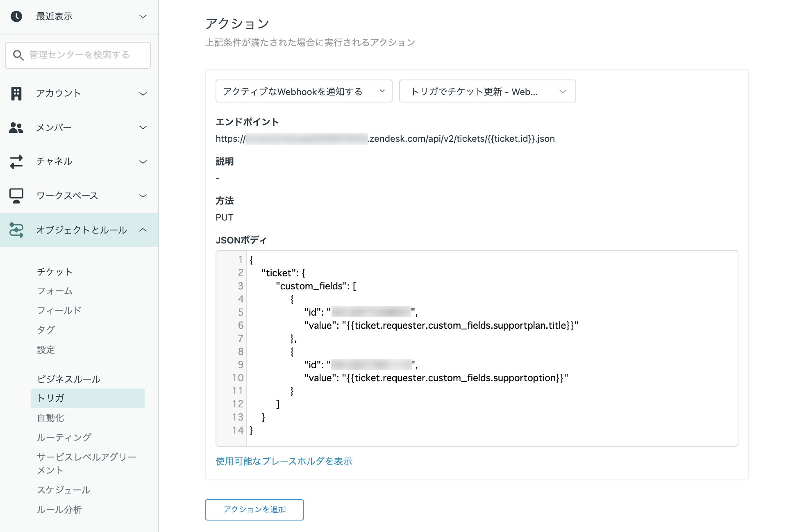Open the トリガでチケット更新 webhook dropdown
The image size is (786, 532).
[487, 91]
